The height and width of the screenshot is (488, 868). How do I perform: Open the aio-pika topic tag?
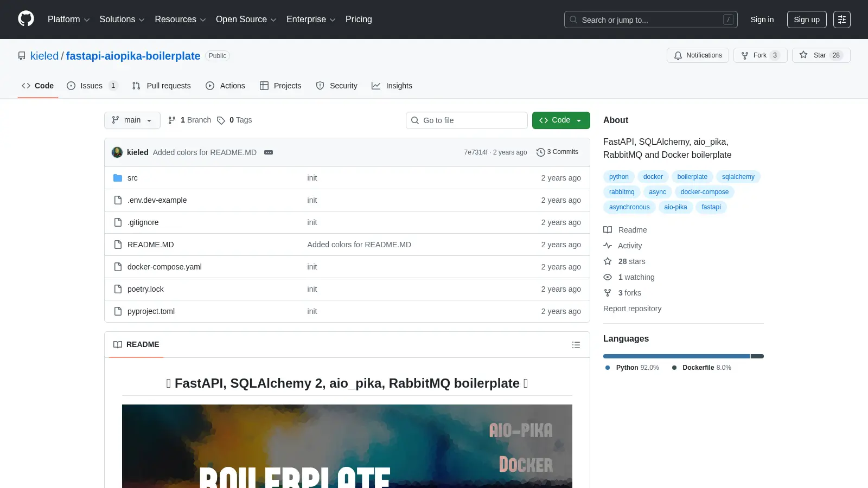675,207
